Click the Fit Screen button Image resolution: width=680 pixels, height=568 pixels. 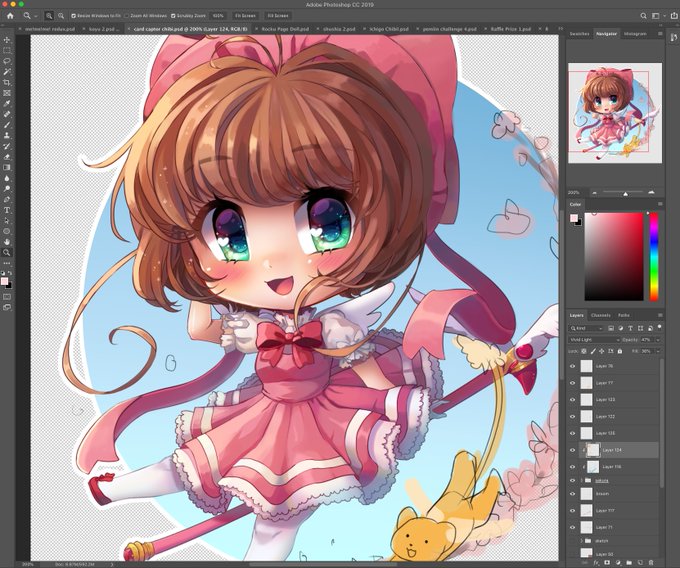click(245, 16)
